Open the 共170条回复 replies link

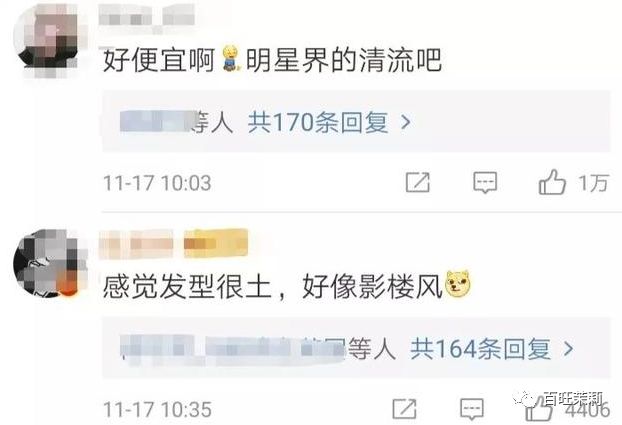318,122
